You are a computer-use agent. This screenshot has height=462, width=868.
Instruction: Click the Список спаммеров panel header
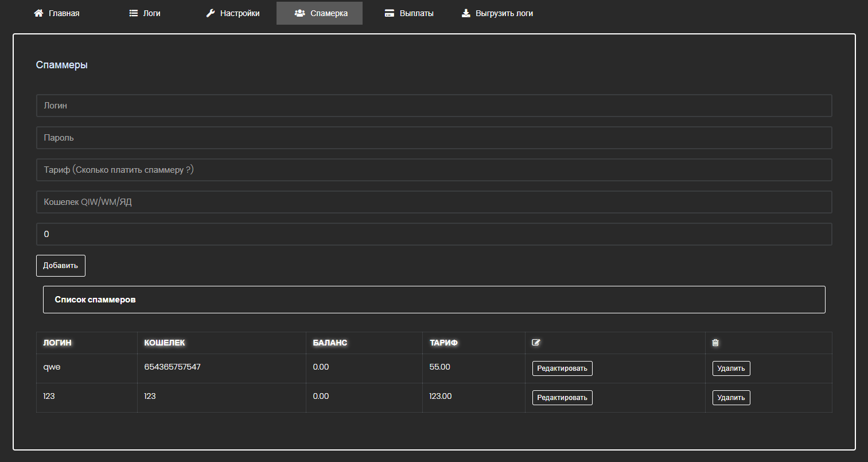click(434, 300)
